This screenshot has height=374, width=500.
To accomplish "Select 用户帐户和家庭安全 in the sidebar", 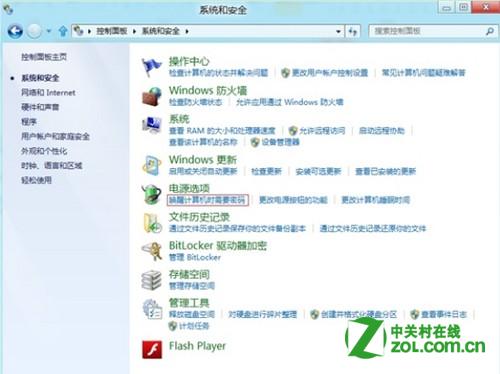I will (x=55, y=136).
